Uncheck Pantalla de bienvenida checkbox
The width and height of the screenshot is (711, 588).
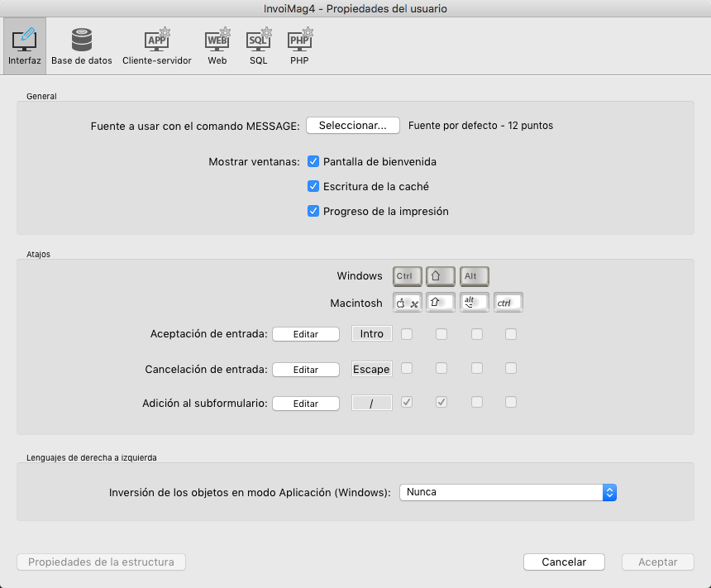(313, 162)
